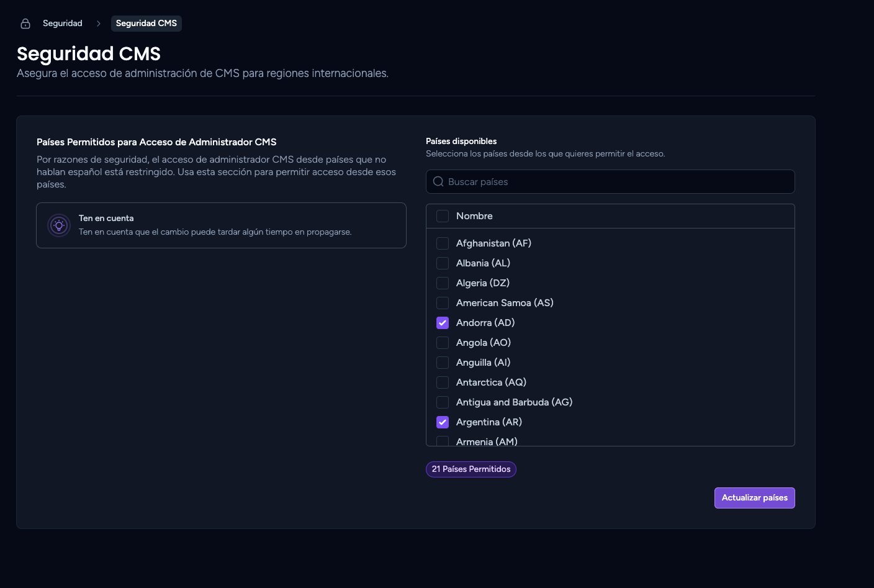Check the Antarctica (AQ) checkbox

coord(443,382)
